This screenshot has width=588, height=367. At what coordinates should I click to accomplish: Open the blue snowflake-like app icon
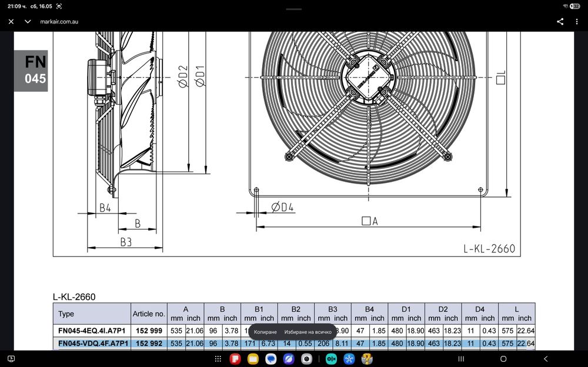coord(349,359)
